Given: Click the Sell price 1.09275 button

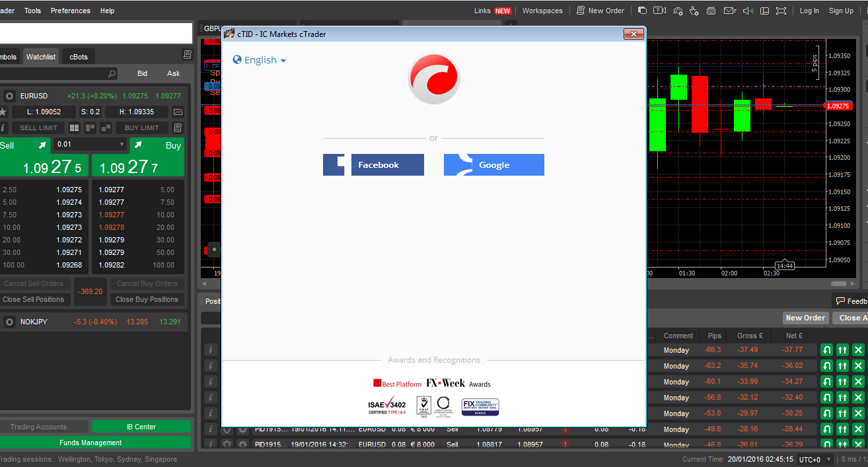Looking at the screenshot, I should (x=44, y=166).
